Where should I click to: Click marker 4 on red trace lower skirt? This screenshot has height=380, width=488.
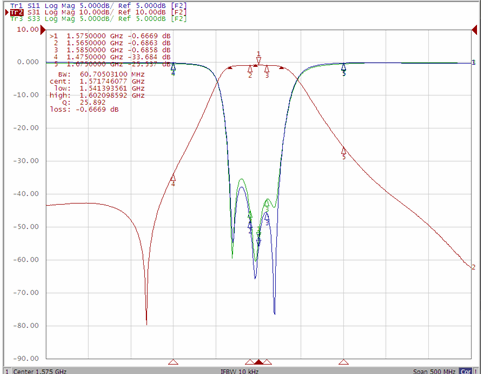(x=173, y=178)
